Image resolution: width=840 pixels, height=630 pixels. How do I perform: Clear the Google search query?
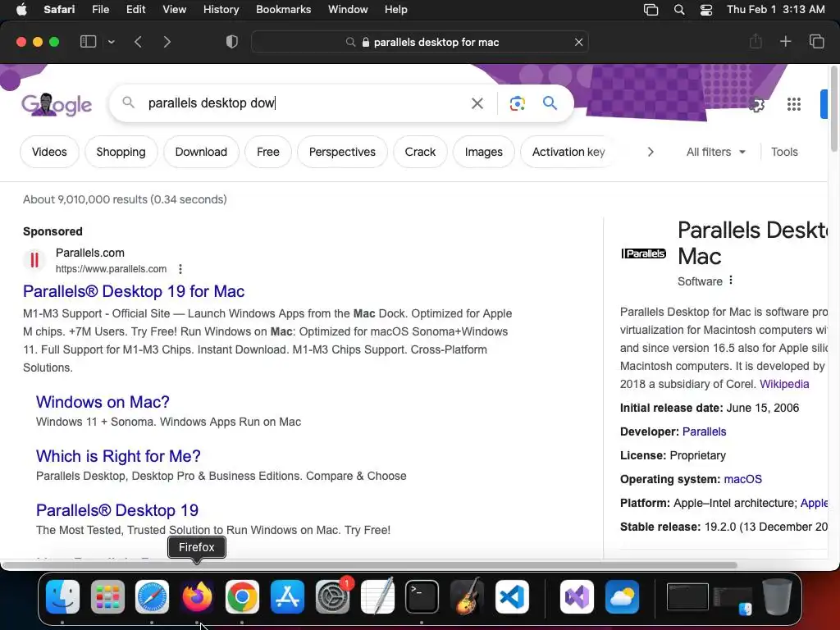[477, 103]
